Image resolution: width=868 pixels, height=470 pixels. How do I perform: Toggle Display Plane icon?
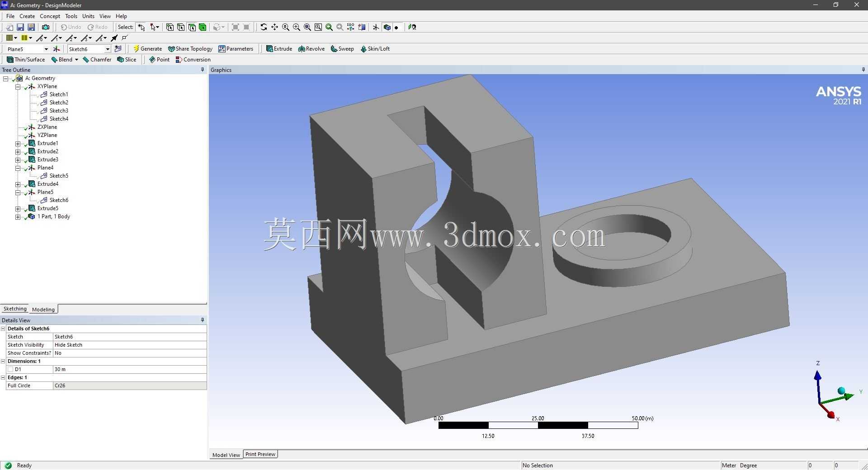coord(376,27)
